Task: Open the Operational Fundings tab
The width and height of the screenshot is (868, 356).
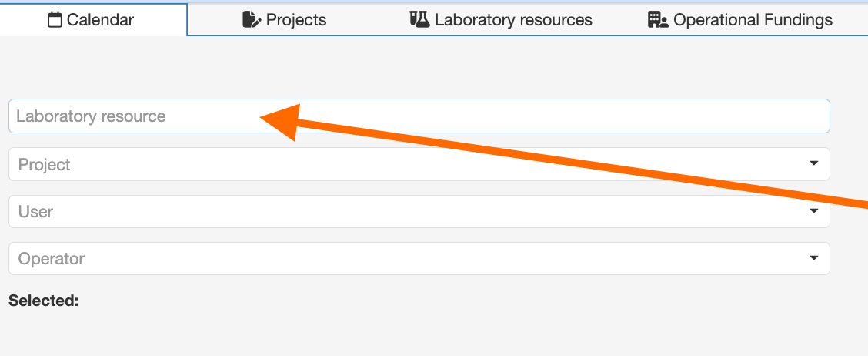Action: point(753,20)
